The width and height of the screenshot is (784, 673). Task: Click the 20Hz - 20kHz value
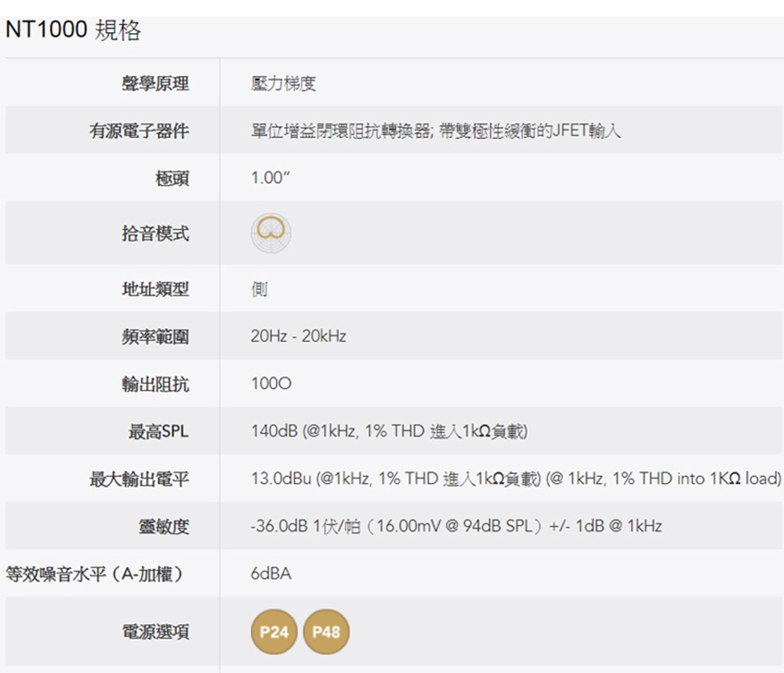tap(299, 336)
